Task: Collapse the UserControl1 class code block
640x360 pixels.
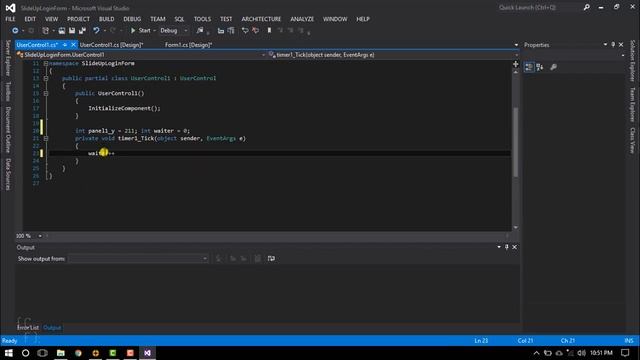Action: click(x=46, y=78)
